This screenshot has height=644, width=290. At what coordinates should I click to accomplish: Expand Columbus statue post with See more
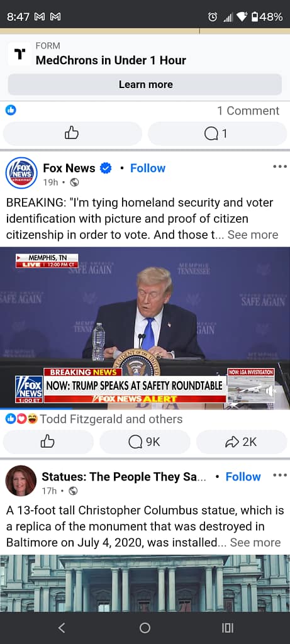tap(255, 542)
